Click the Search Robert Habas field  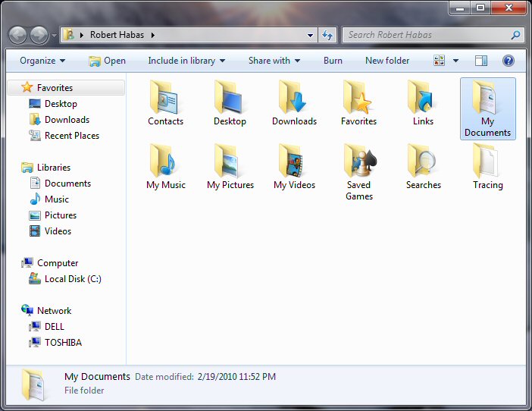[427, 35]
